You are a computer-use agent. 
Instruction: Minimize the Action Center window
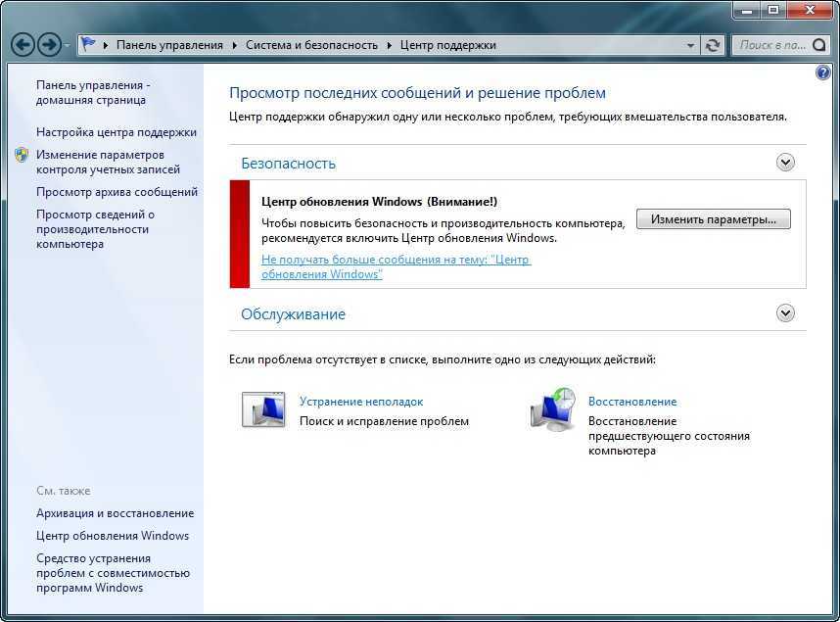pos(748,10)
